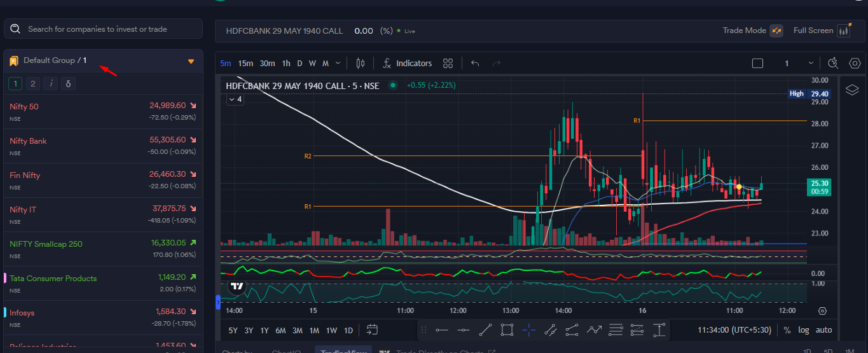Select the horizontal ray drawing tool

point(464,329)
